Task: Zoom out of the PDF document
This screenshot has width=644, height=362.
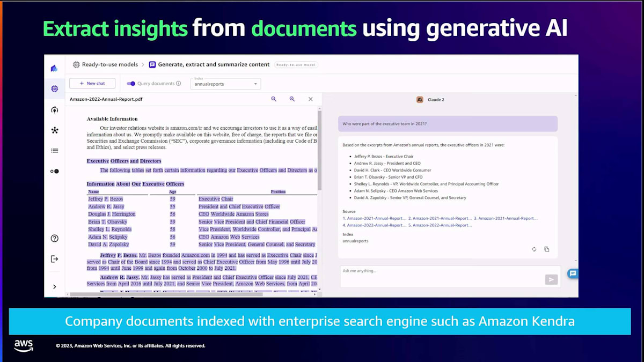Action: pyautogui.click(x=274, y=99)
